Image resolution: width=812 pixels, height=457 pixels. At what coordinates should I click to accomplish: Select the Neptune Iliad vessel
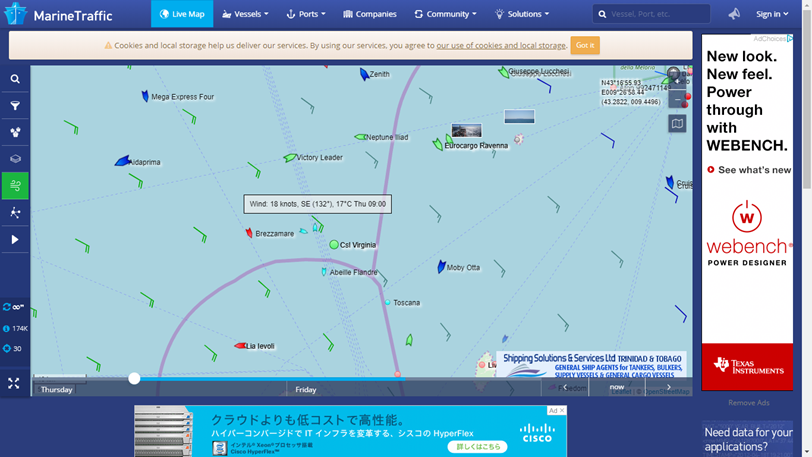click(x=360, y=137)
